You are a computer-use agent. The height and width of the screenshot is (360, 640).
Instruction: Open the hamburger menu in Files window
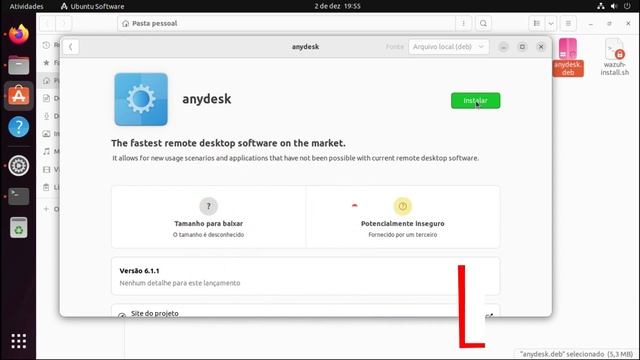[568, 24]
